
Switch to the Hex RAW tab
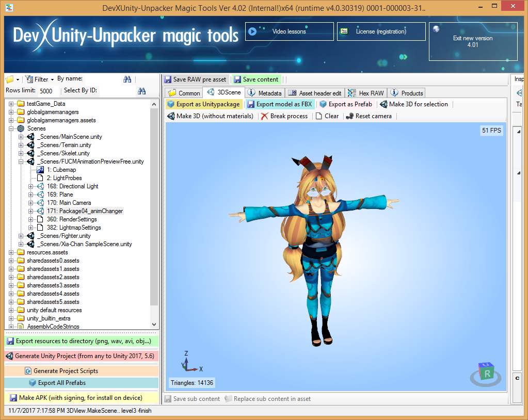pyautogui.click(x=366, y=93)
